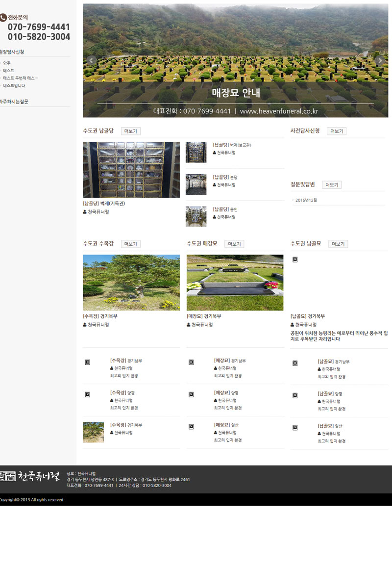Show more of 수도권 수목장 via 더보기
The height and width of the screenshot is (569, 392).
coord(131,244)
